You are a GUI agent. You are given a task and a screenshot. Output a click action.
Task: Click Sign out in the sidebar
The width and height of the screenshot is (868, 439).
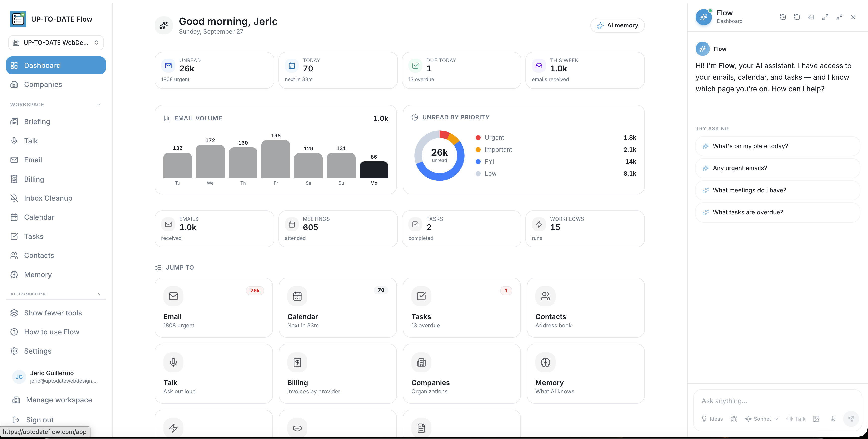pos(56,420)
